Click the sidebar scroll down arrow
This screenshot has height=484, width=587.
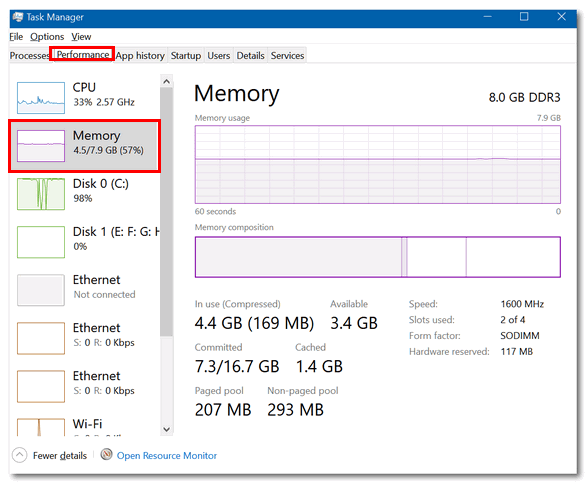pyautogui.click(x=167, y=429)
